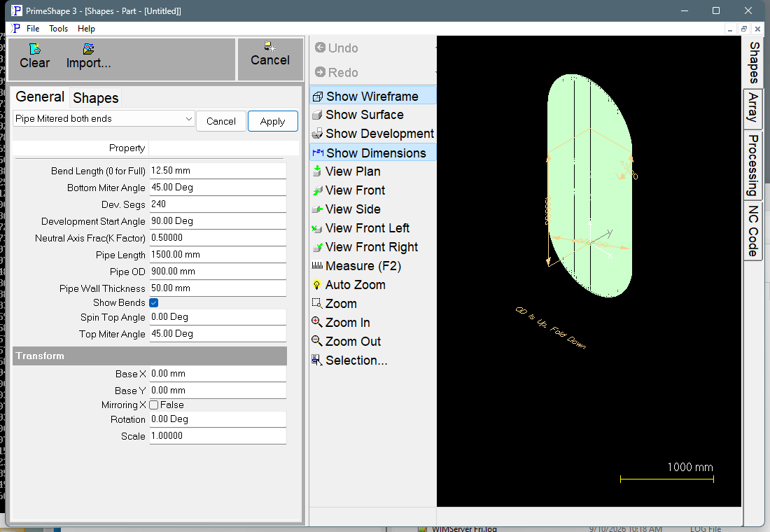Minimize the inner document window
Screen dimensions: 770x532
click(x=730, y=29)
